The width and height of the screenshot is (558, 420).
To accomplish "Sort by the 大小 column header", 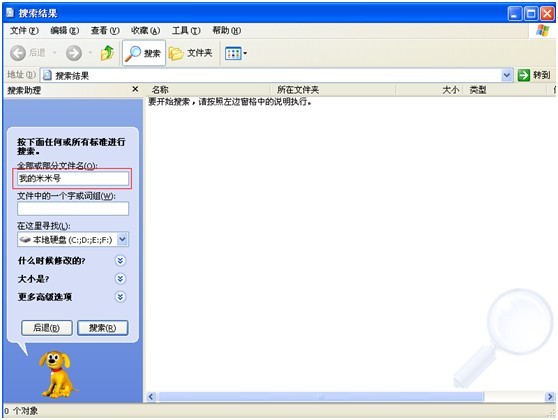I will pyautogui.click(x=429, y=90).
